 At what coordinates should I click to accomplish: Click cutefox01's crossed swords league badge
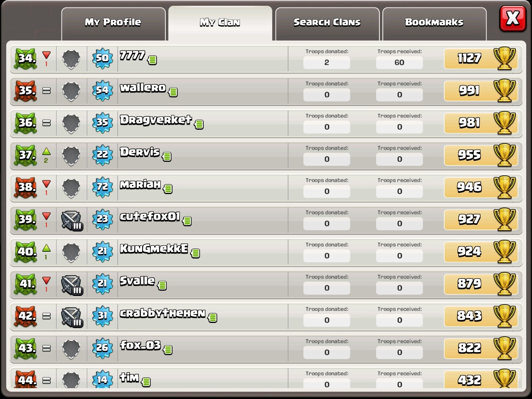(72, 220)
